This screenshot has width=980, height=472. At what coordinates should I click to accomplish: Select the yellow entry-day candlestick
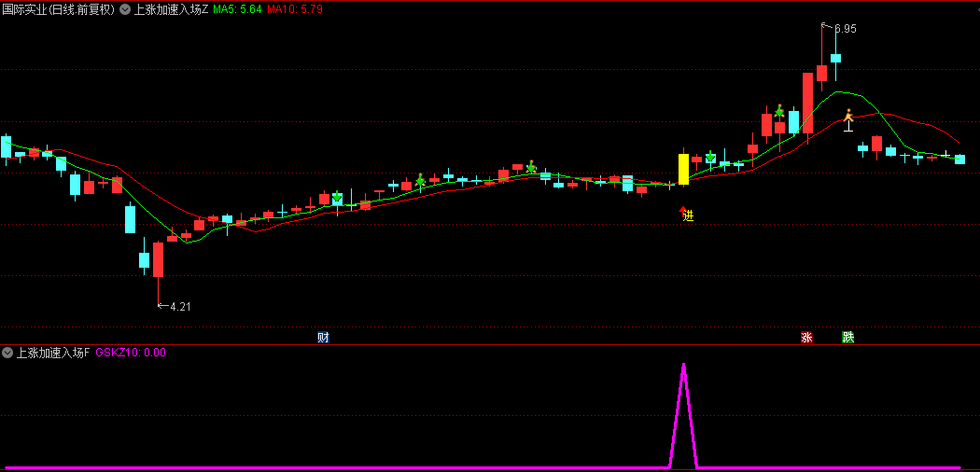coord(684,169)
